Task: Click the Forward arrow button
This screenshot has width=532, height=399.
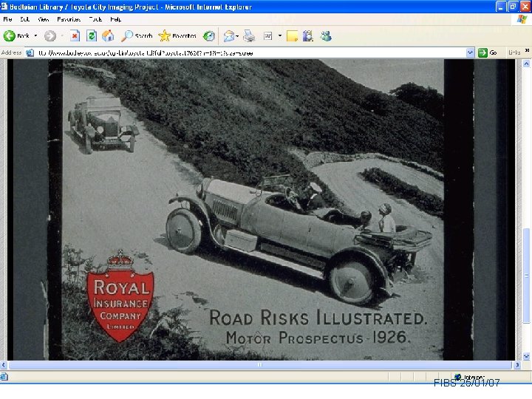Action: tap(50, 35)
